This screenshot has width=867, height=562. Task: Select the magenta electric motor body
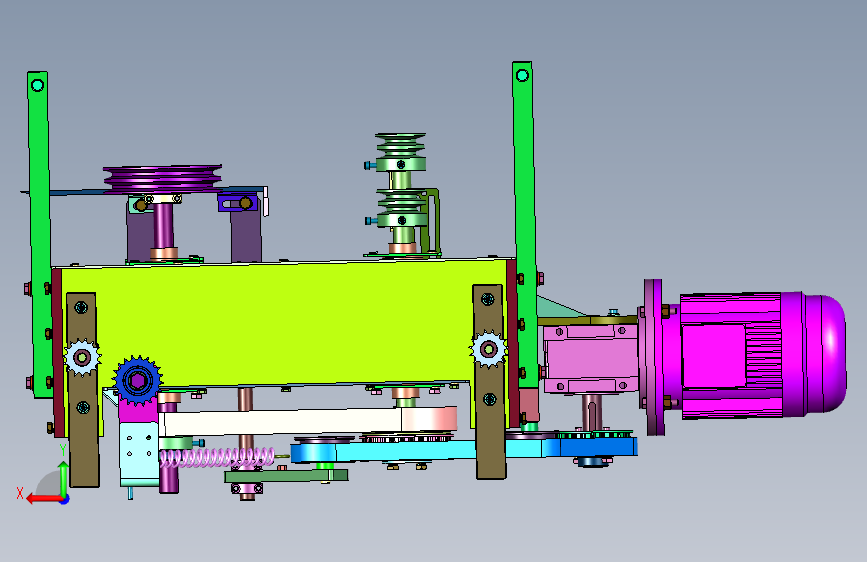point(763,355)
